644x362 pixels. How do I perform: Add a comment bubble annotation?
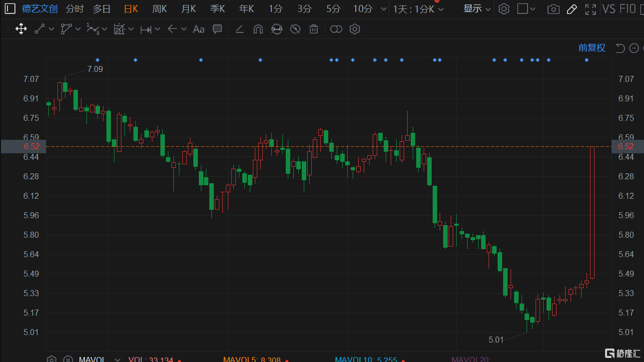point(217,29)
